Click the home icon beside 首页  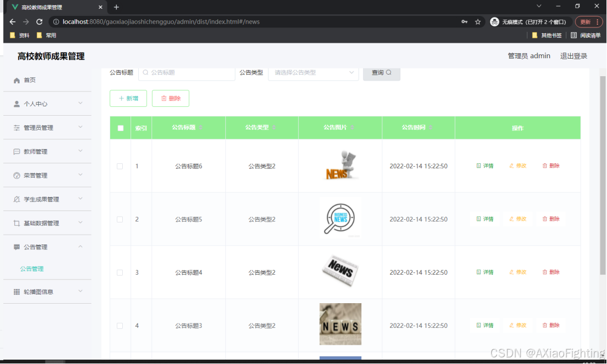coord(16,81)
